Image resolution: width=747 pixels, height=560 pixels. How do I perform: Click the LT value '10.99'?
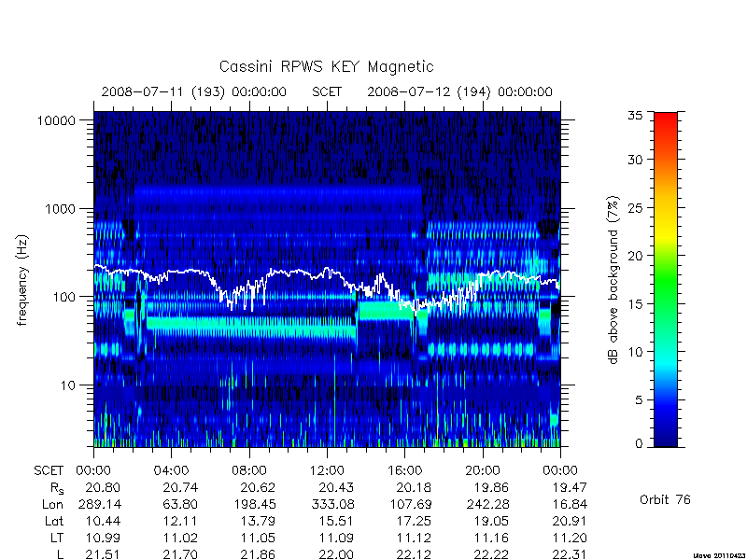click(x=103, y=539)
